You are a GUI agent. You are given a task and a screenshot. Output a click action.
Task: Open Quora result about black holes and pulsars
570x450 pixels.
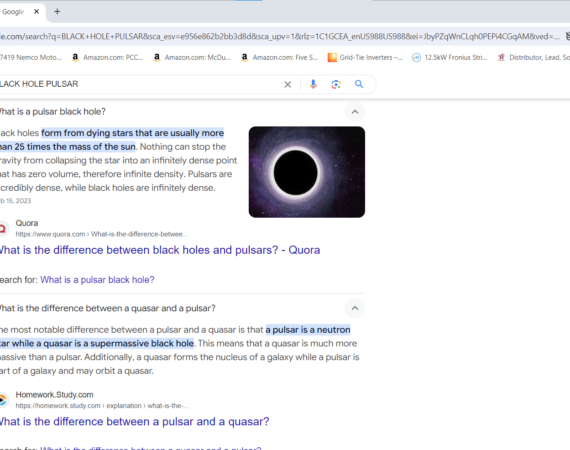tap(159, 250)
